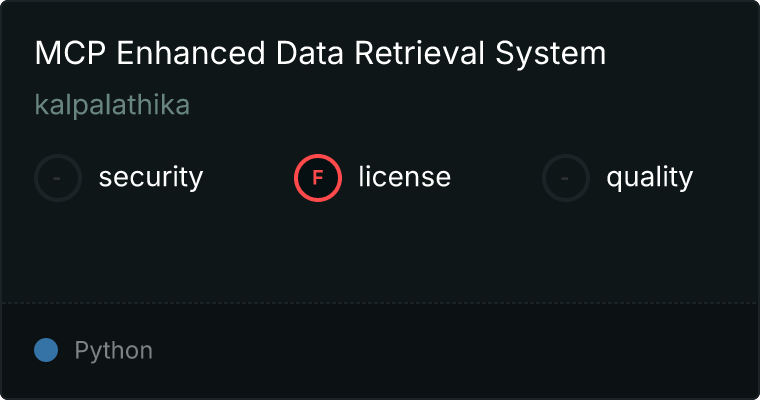Click the blue Python language dot
Screen dimensions: 760x400
[46, 350]
